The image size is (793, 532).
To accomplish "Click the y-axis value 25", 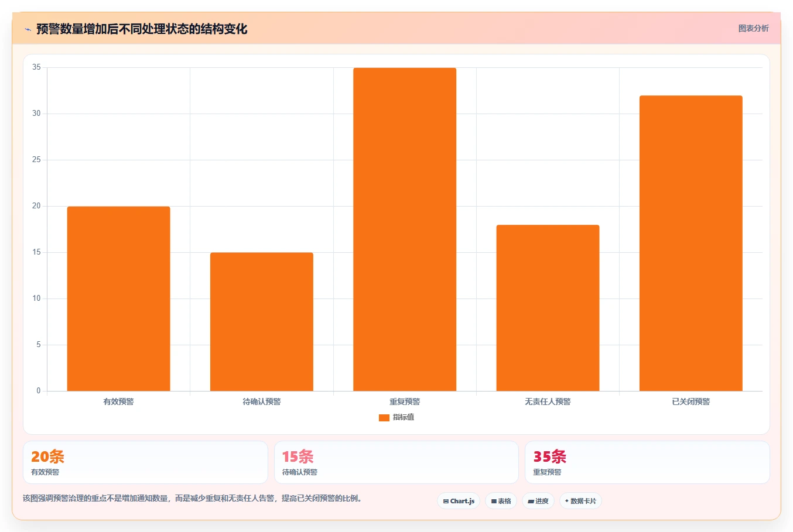I will coord(36,160).
